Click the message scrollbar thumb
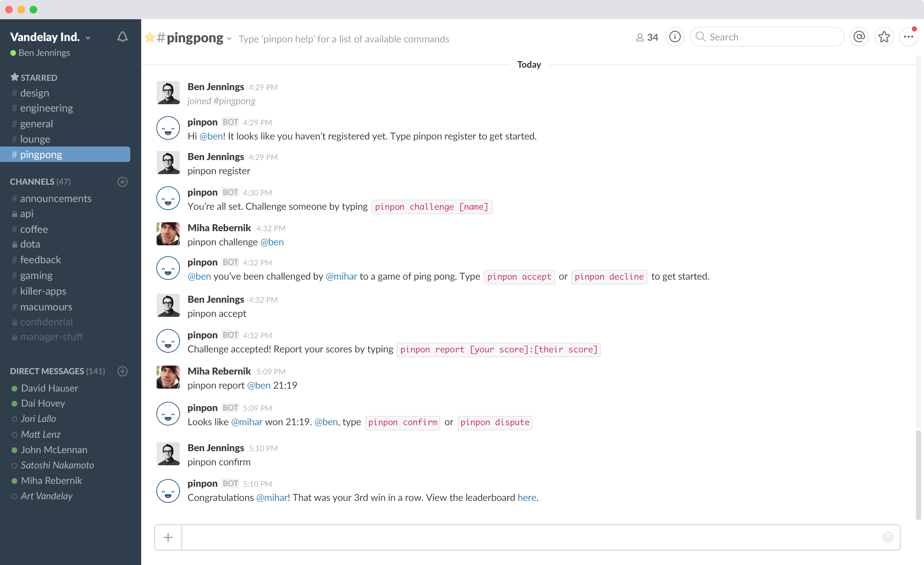 point(918,474)
